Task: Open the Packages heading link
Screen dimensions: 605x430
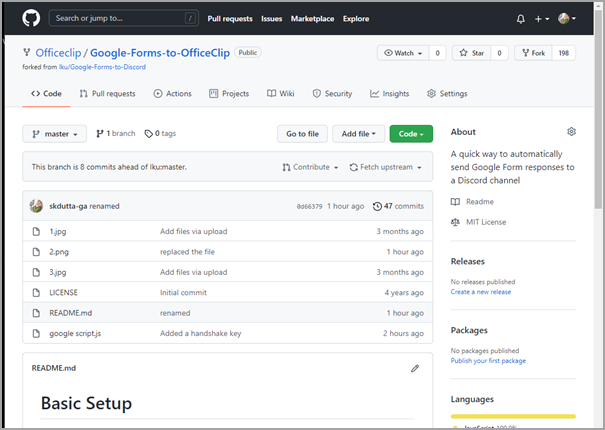Action: [469, 330]
